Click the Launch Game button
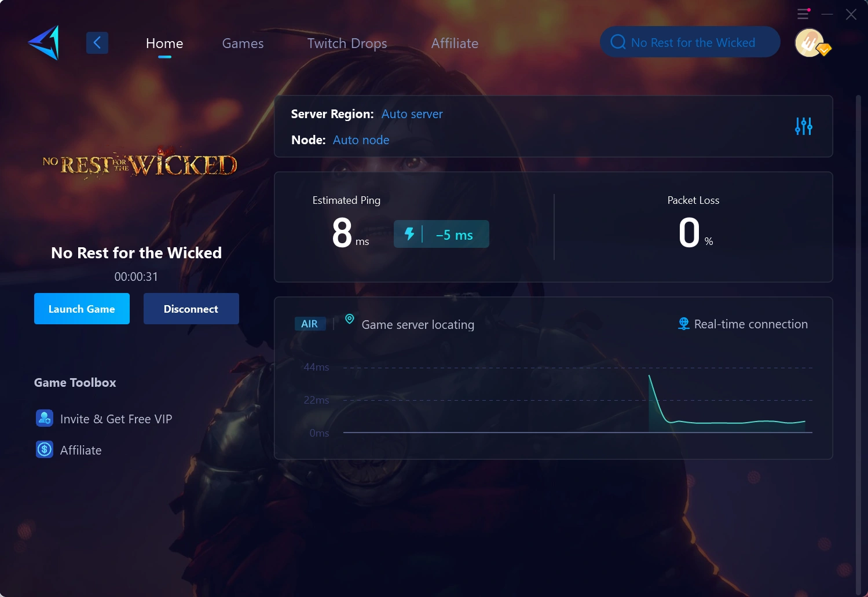Viewport: 868px width, 597px height. 82,309
